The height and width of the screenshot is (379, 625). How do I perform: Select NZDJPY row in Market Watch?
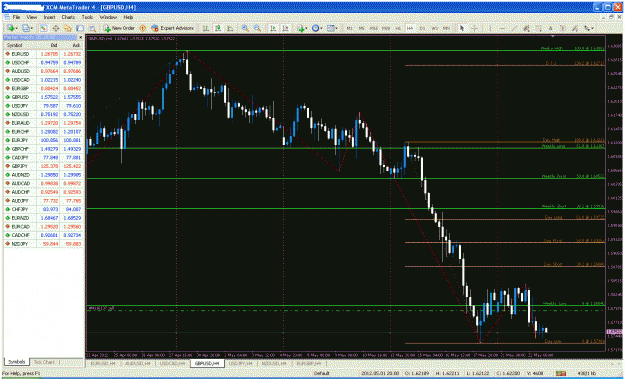click(43, 244)
